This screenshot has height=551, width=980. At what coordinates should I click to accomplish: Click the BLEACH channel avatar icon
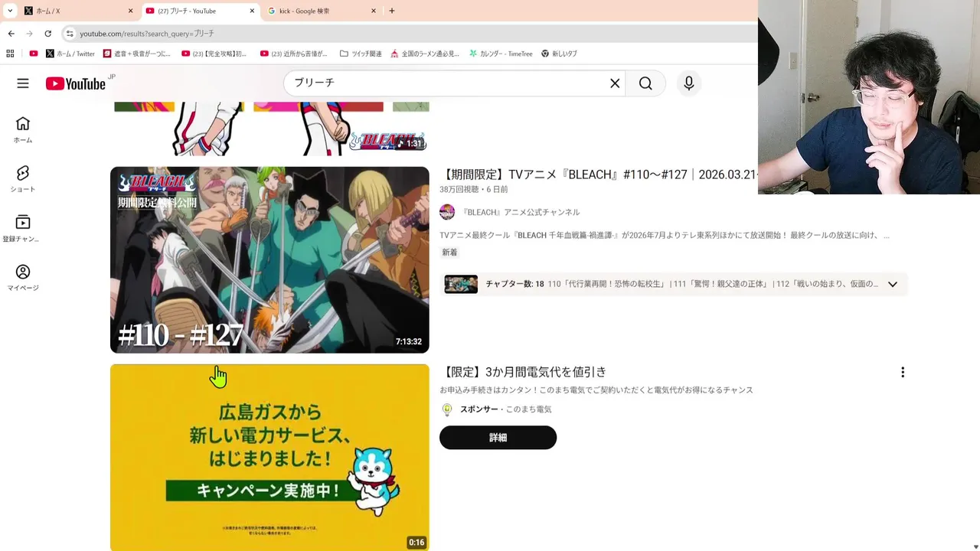pos(447,212)
